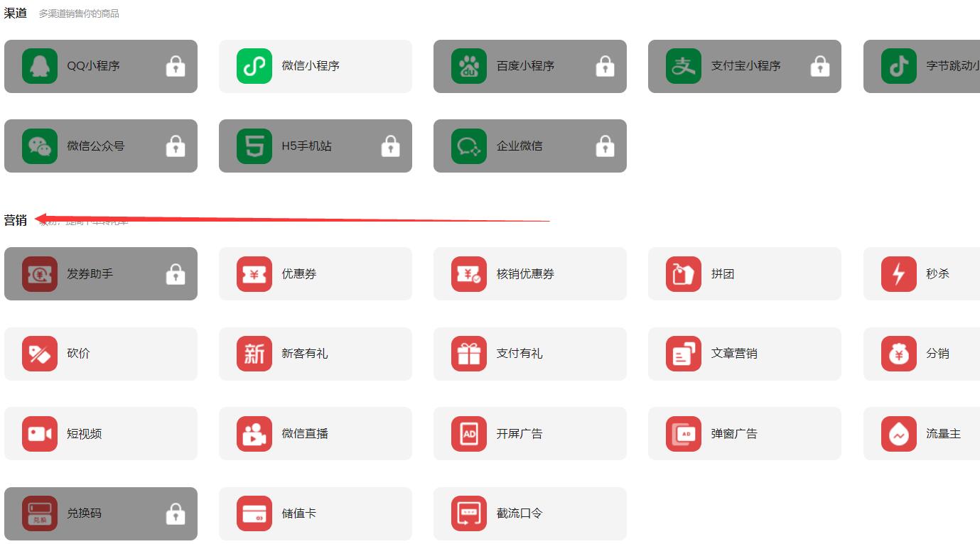The image size is (980, 544).
Task: Click the 弹窗广告 label text
Action: [x=734, y=434]
